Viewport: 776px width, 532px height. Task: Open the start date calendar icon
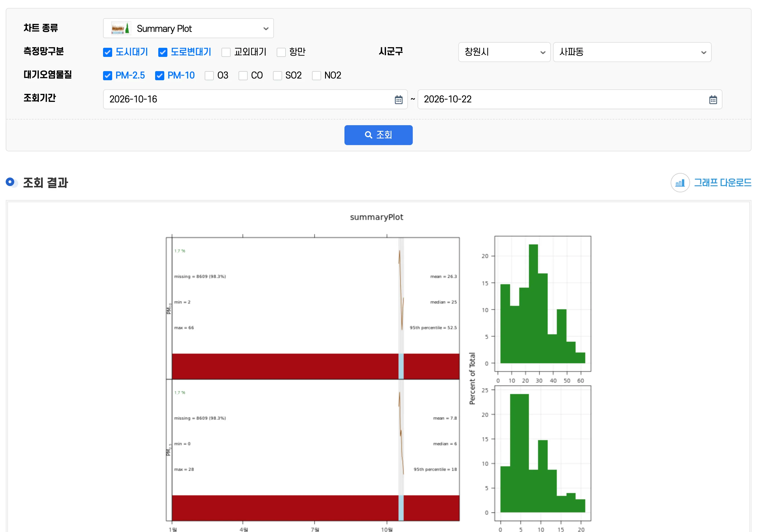point(398,100)
